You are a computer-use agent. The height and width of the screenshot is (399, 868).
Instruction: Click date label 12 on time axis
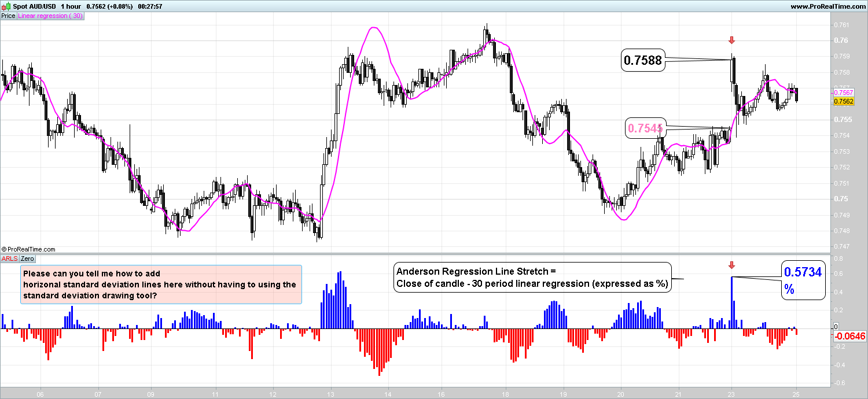point(273,393)
